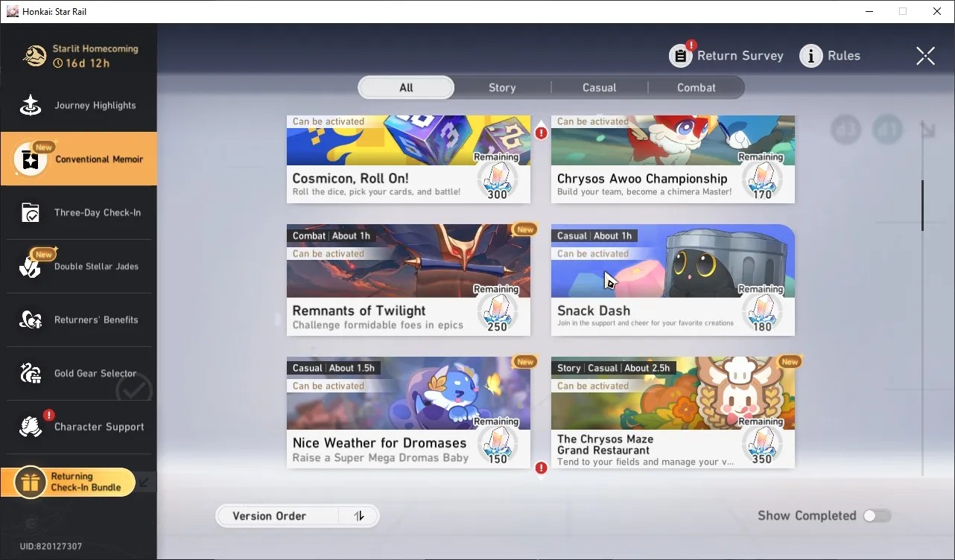The height and width of the screenshot is (560, 955).
Task: Toggle the Show Completed switch
Action: click(877, 516)
